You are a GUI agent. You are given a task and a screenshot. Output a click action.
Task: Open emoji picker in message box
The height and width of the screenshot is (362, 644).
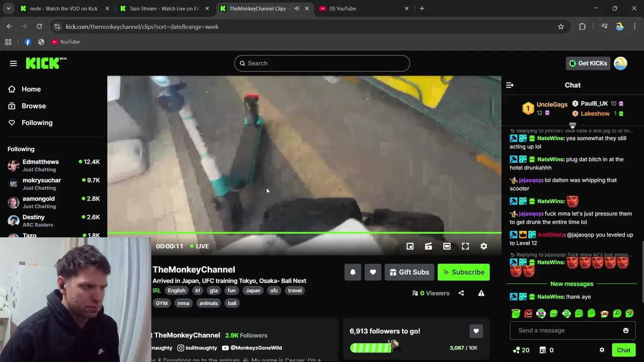coord(626,330)
